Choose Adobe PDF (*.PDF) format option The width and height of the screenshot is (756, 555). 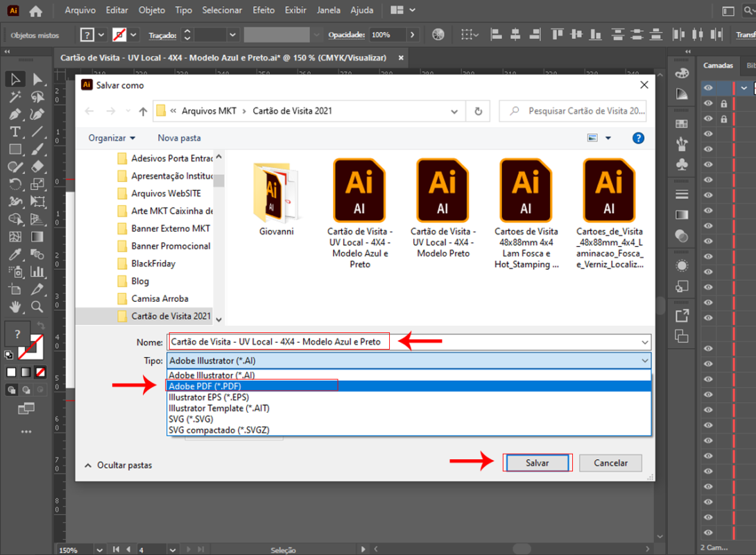409,386
